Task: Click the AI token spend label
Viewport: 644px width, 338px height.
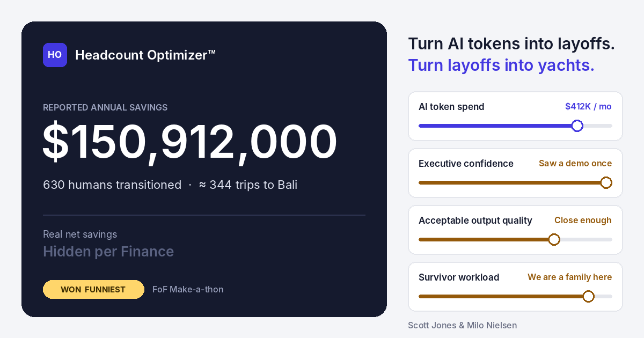Action: (x=451, y=106)
